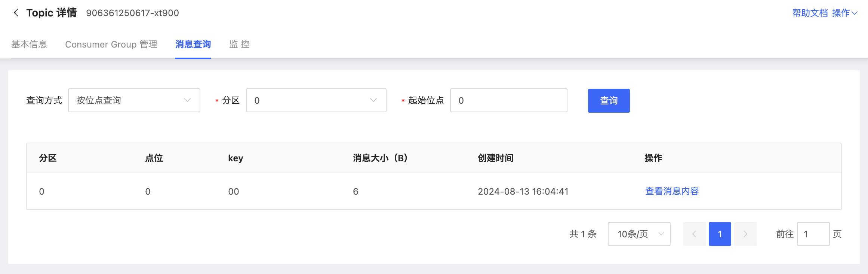Go to the previous page arrow
868x274 pixels.
click(x=694, y=234)
